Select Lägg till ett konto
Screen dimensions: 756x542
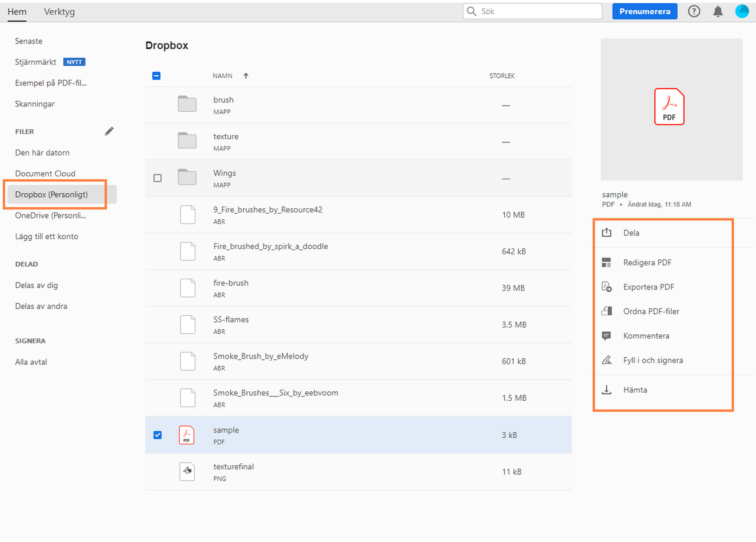[46, 236]
